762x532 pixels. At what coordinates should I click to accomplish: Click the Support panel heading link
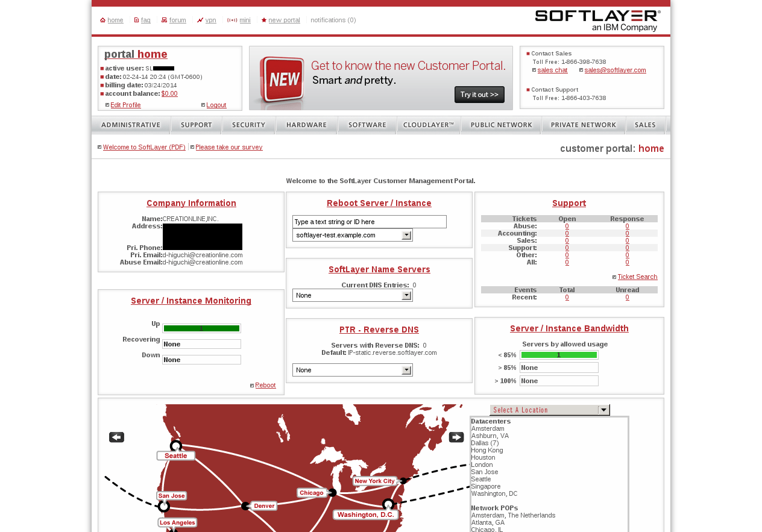click(x=569, y=203)
